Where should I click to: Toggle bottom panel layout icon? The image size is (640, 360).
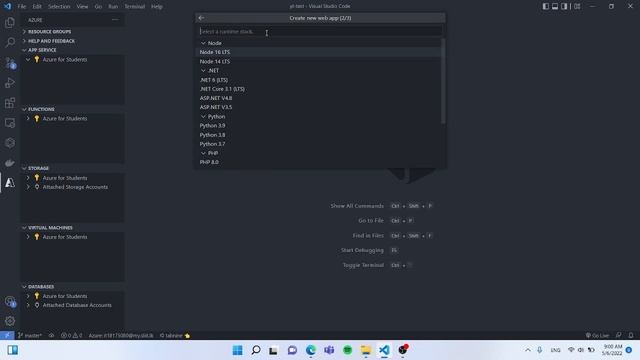[x=555, y=6]
